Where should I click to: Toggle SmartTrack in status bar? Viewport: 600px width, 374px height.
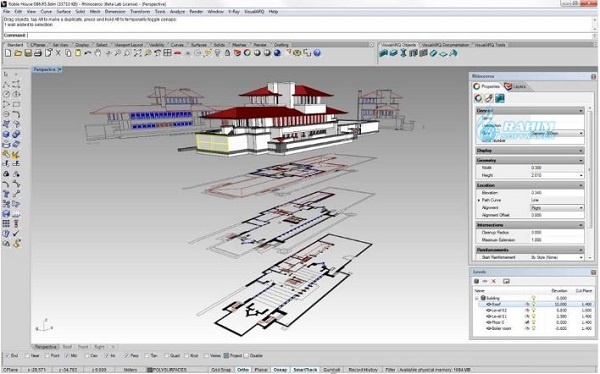[x=305, y=370]
